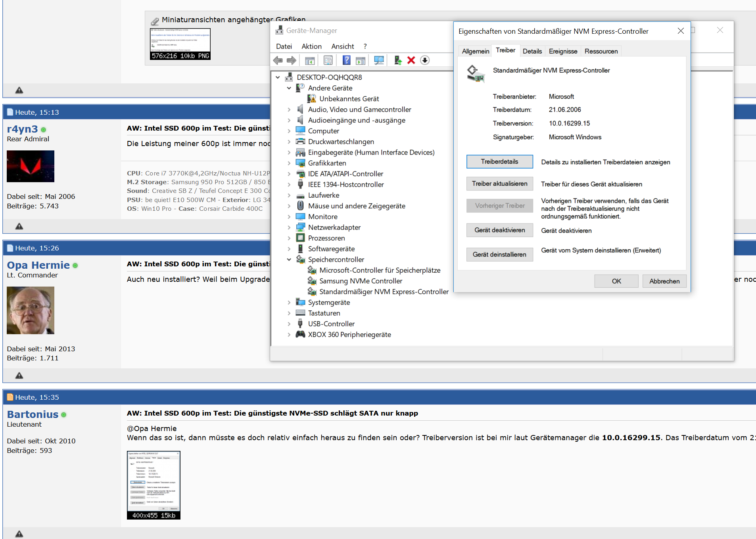This screenshot has height=539, width=756.
Task: Click the post icon next to Heute, 15:35
Action: click(10, 397)
